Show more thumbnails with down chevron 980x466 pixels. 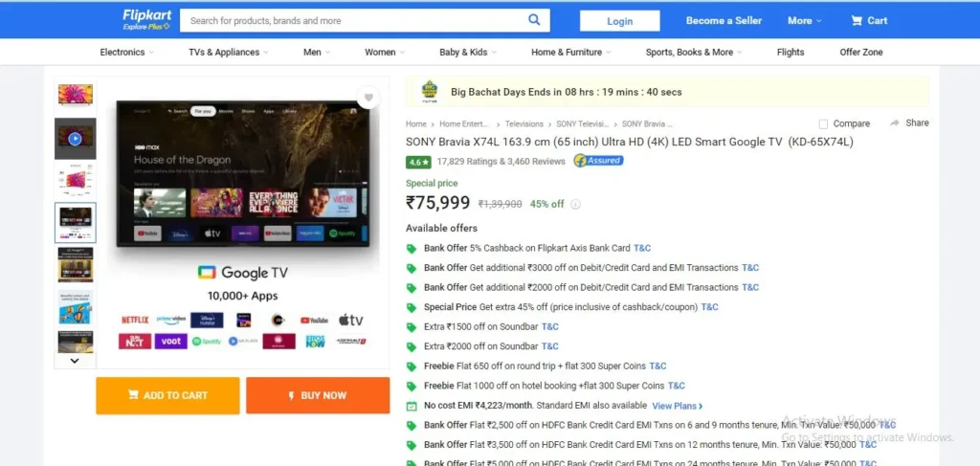pos(75,361)
